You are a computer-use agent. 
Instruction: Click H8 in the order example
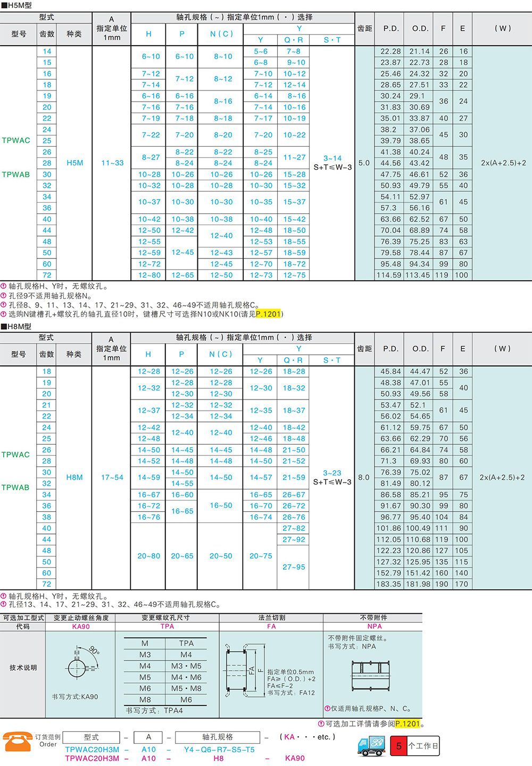[219, 759]
